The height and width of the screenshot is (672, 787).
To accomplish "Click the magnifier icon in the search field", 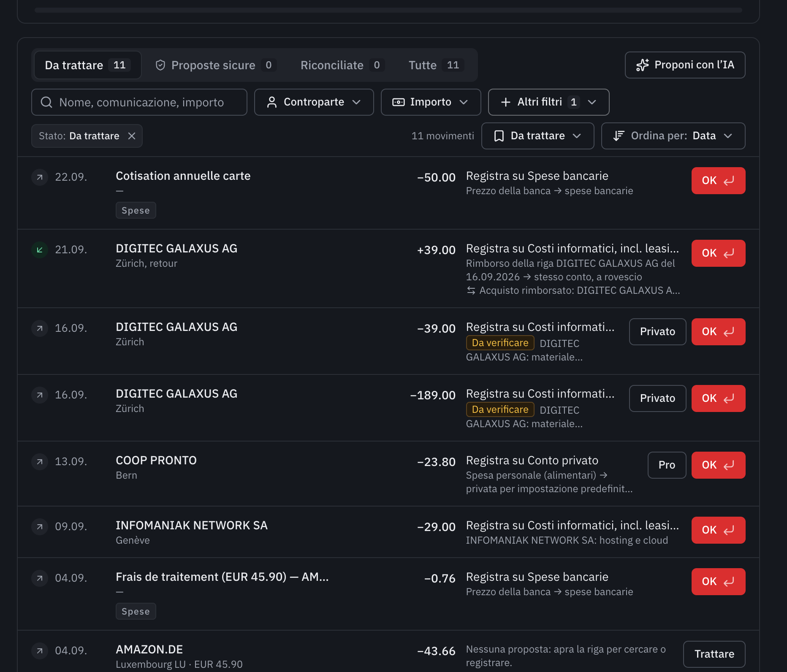I will click(x=46, y=102).
